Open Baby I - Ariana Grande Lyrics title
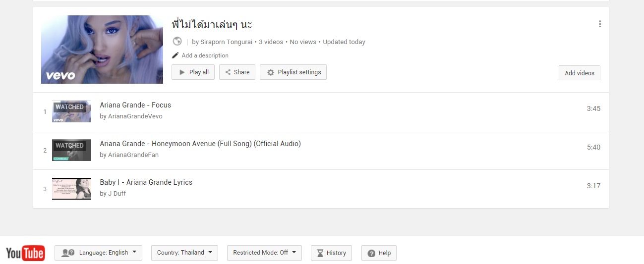The width and height of the screenshot is (644, 264). click(146, 182)
